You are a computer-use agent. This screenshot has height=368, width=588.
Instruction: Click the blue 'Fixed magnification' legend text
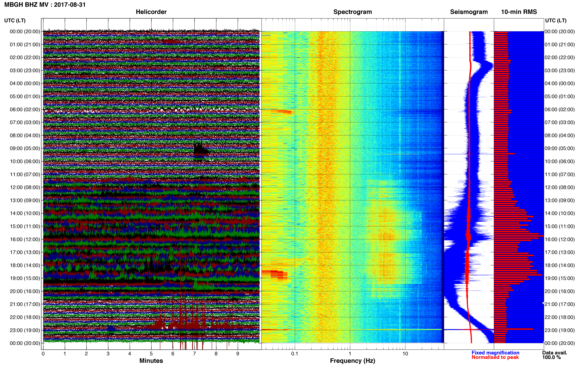[495, 353]
